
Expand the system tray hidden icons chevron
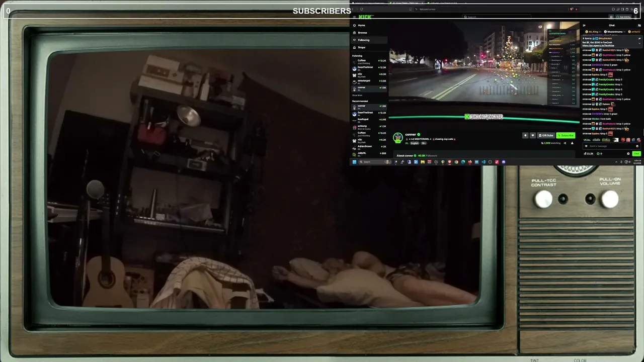617,162
